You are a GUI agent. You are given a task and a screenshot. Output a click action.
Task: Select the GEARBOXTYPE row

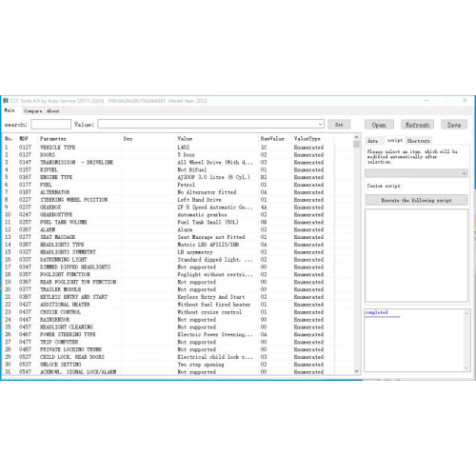(x=178, y=214)
